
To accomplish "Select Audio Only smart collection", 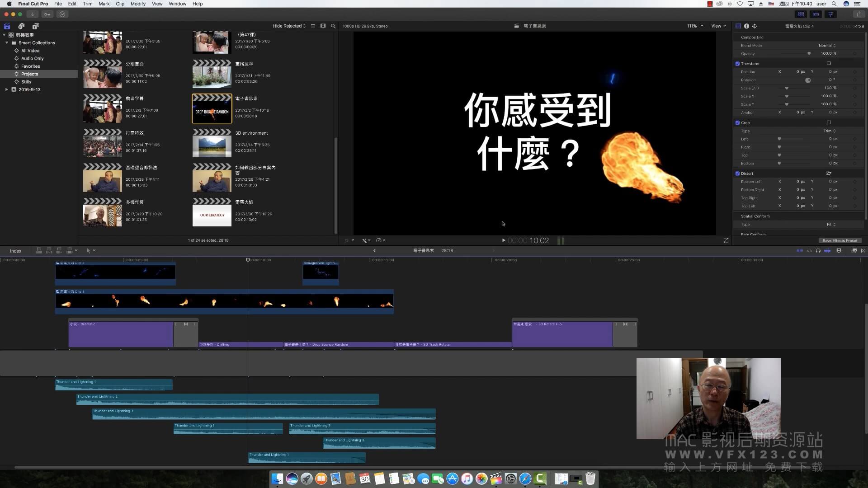I will (32, 58).
